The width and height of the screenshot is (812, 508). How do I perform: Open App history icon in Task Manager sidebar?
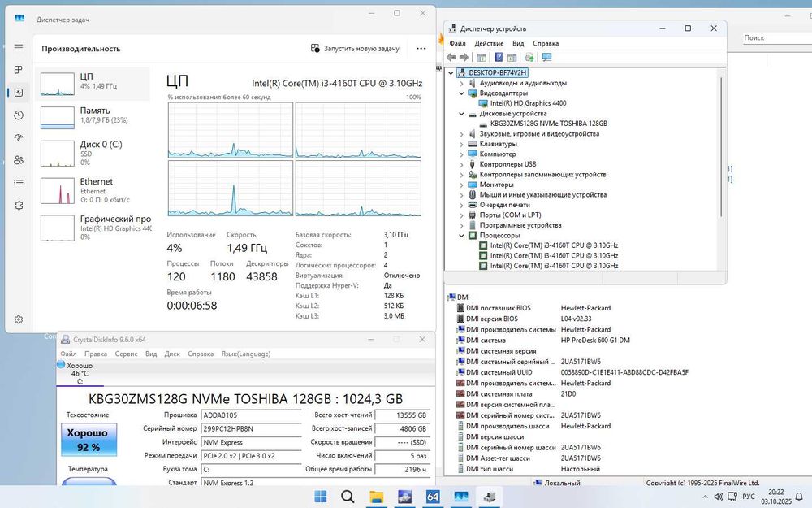(19, 115)
